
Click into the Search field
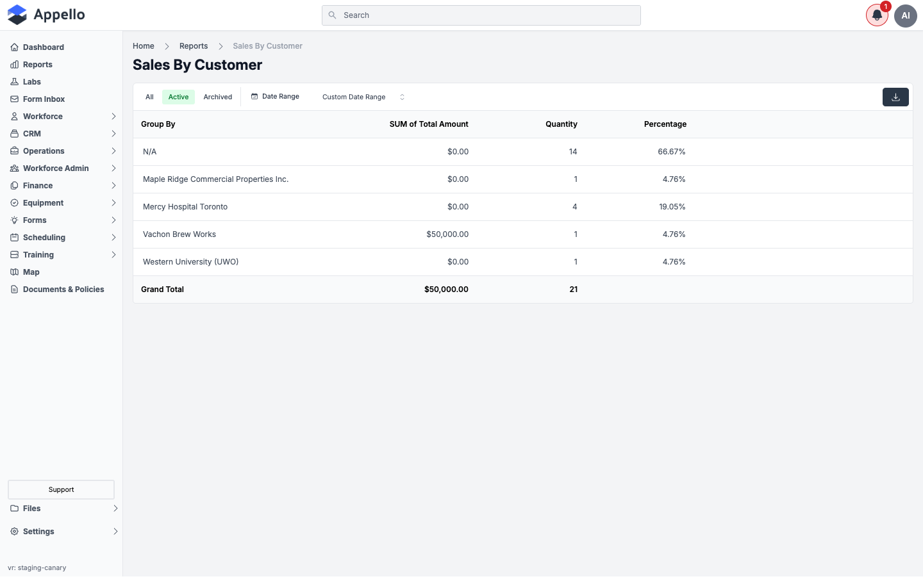(481, 15)
